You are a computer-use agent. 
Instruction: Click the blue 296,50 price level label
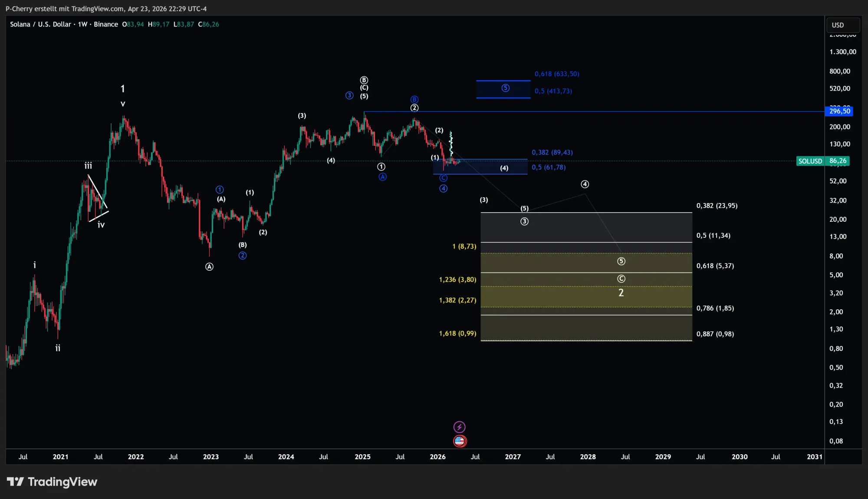(839, 111)
